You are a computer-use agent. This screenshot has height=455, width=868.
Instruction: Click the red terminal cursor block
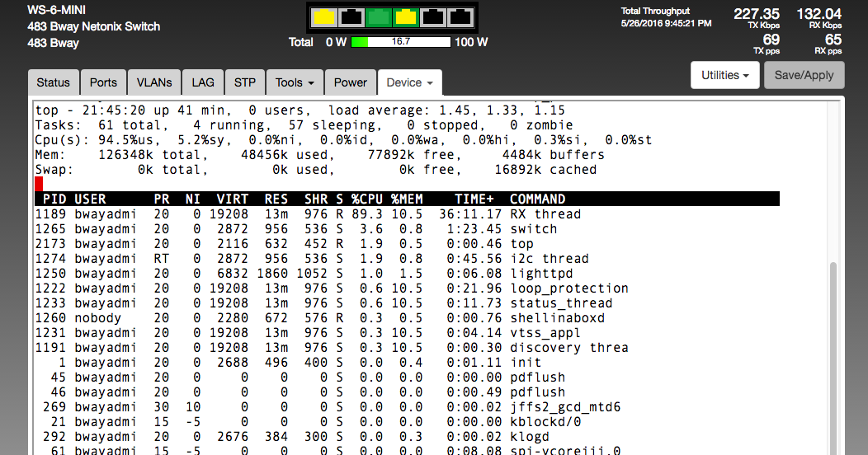click(39, 184)
